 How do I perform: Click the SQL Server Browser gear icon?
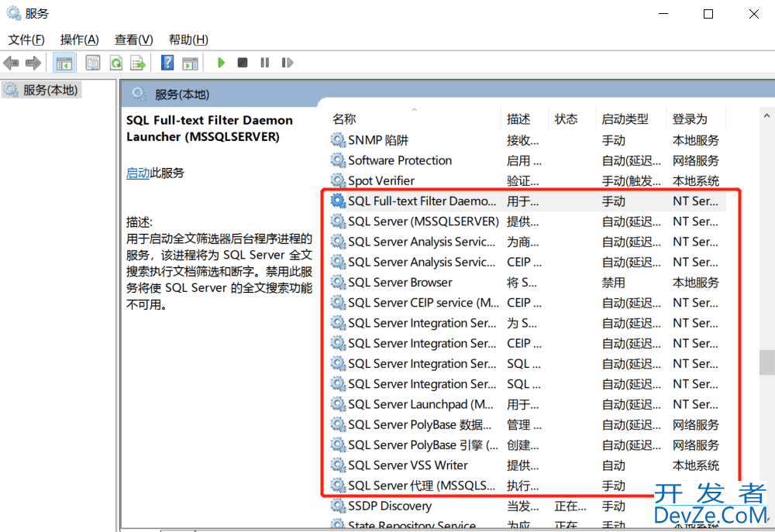pos(338,282)
